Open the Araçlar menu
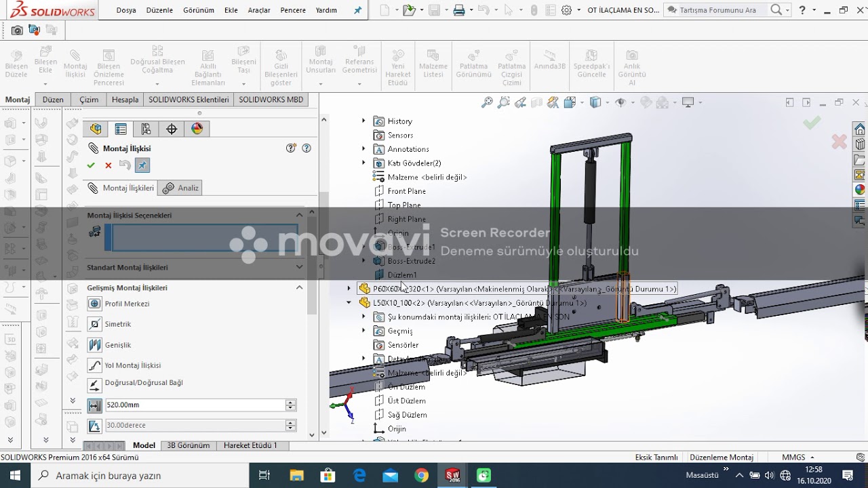Viewport: 868px width, 488px height. pyautogui.click(x=259, y=10)
